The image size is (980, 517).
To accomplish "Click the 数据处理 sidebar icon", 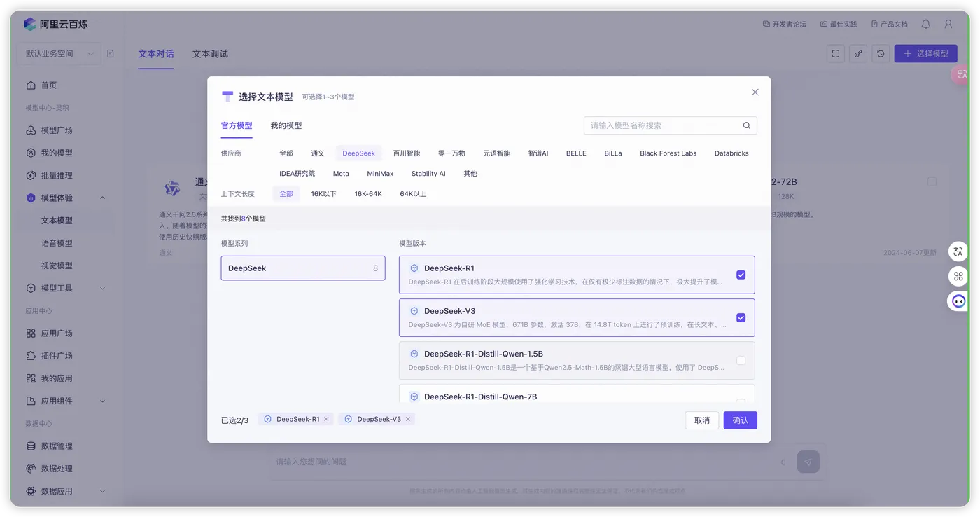I will tap(31, 469).
